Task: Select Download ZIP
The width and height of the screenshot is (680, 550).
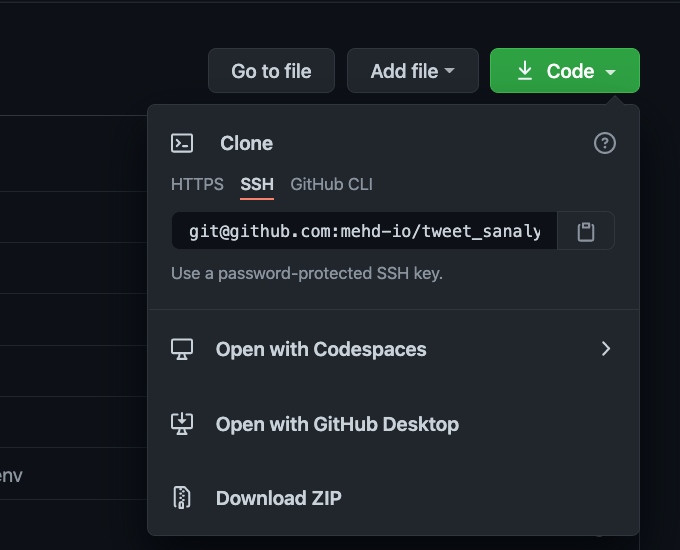Action: 393,498
